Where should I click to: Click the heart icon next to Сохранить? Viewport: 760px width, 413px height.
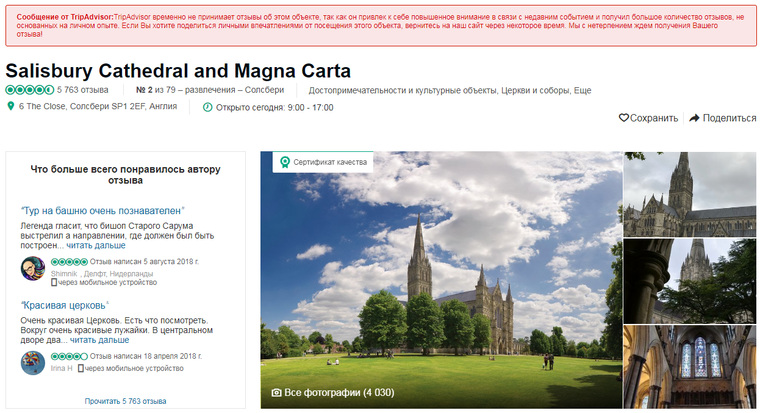(x=623, y=118)
